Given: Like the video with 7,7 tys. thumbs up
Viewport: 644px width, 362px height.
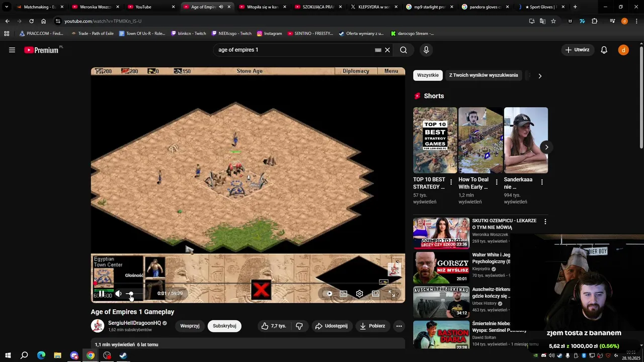Looking at the screenshot, I should (x=273, y=326).
